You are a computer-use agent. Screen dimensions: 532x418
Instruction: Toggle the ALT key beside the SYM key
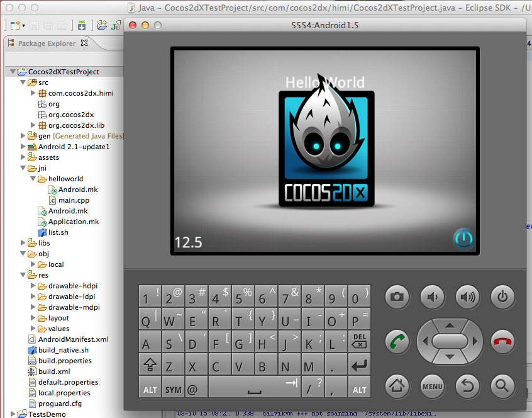click(x=150, y=387)
